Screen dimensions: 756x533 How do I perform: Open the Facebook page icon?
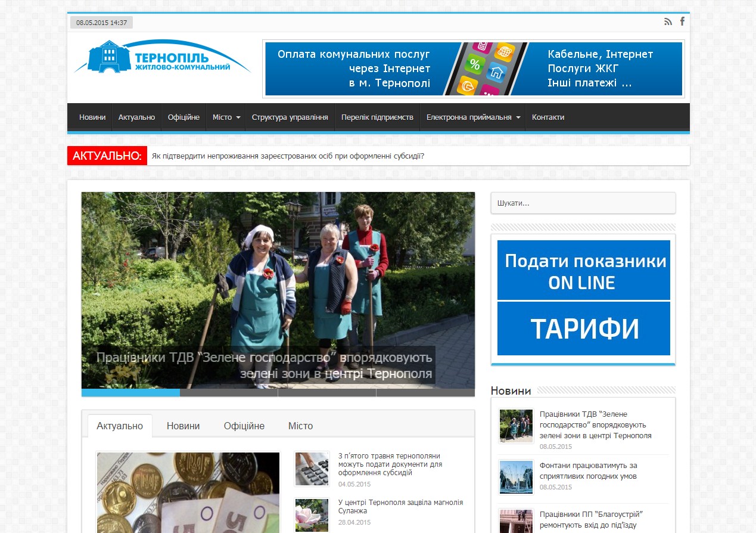point(682,21)
